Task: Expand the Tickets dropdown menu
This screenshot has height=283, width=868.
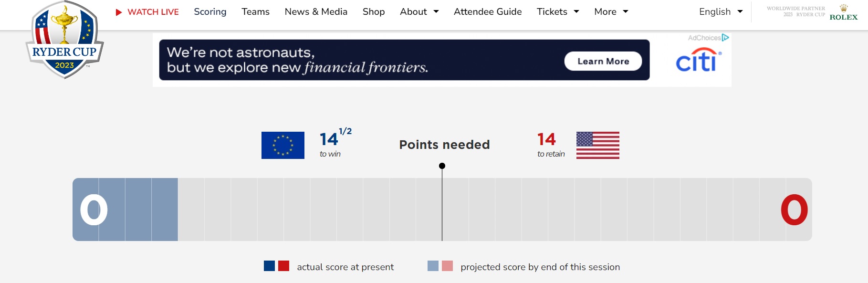Action: pos(558,11)
